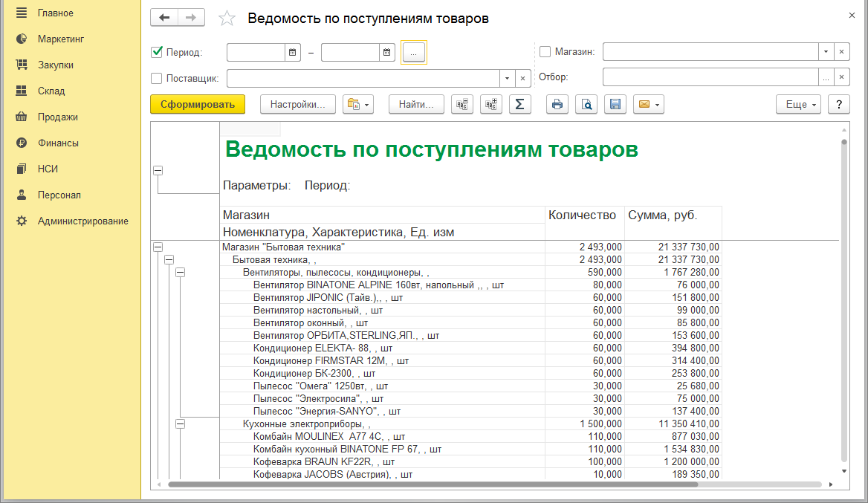Open the Поставщик dropdown list
Screen dimensions: 868x503
pyautogui.click(x=507, y=78)
